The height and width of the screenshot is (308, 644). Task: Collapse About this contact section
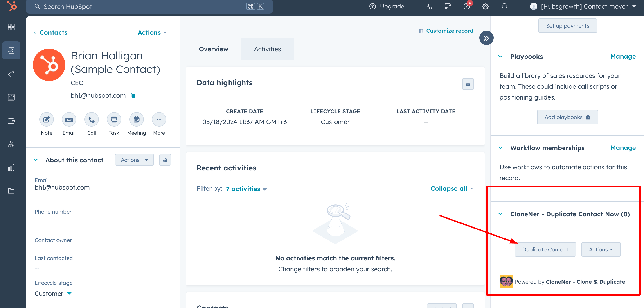click(x=36, y=160)
